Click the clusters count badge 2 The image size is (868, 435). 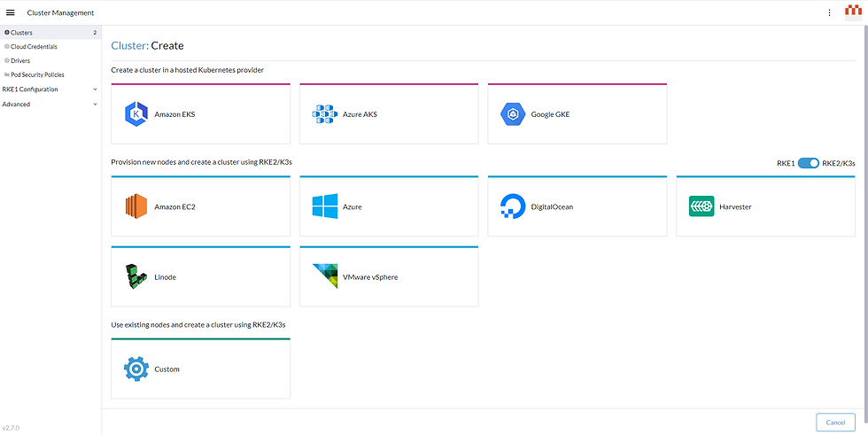[x=95, y=33]
